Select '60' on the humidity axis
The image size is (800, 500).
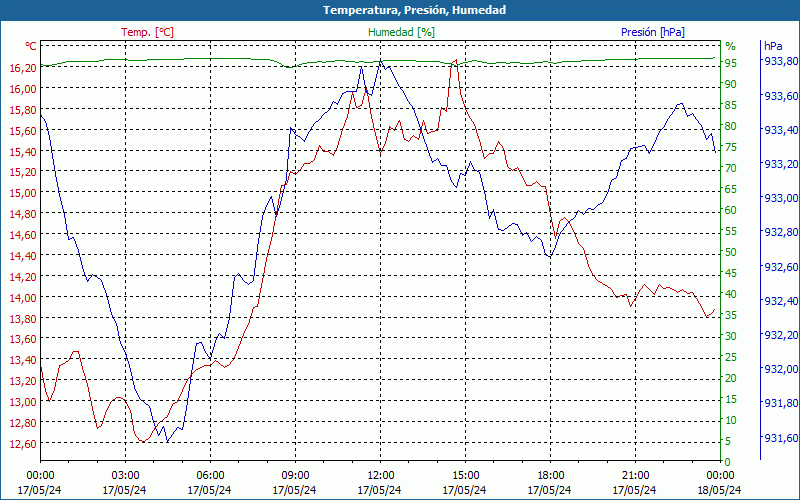click(x=731, y=210)
